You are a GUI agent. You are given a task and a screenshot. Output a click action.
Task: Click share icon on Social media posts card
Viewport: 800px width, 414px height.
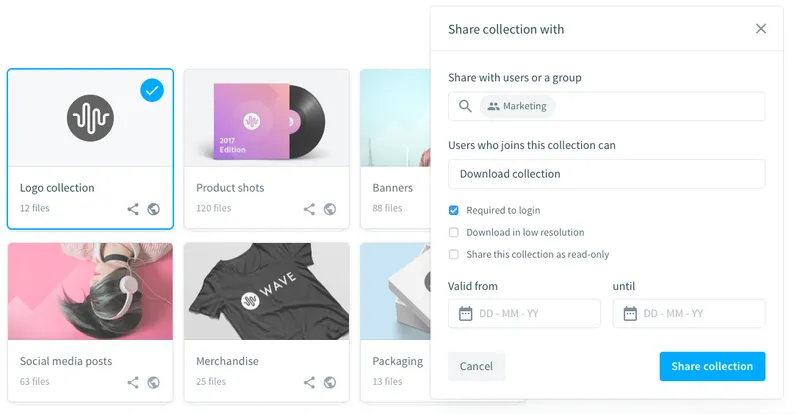tap(133, 382)
